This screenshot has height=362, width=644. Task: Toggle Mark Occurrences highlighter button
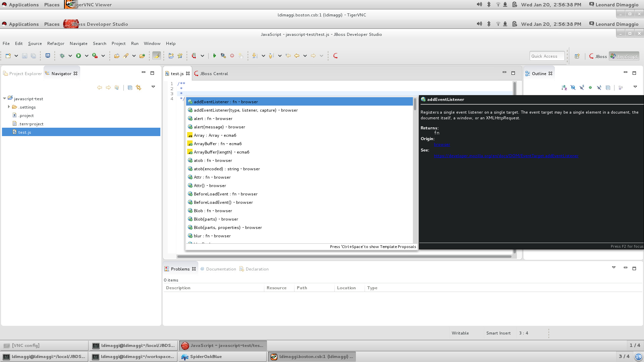pyautogui.click(x=156, y=56)
